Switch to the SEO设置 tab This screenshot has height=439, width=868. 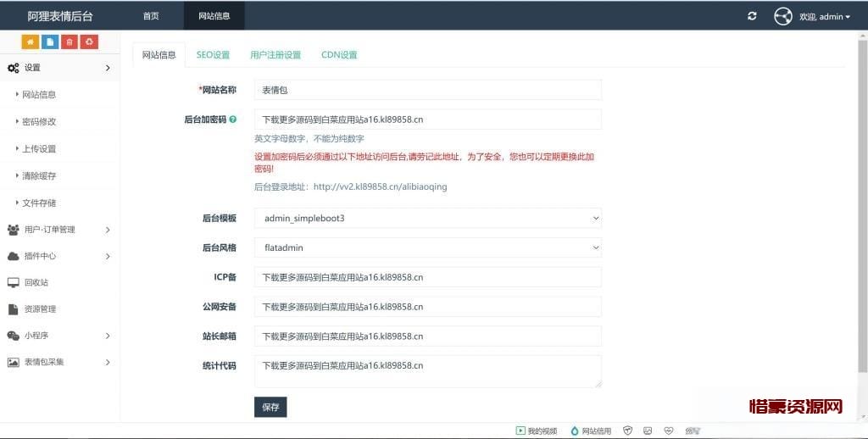213,55
